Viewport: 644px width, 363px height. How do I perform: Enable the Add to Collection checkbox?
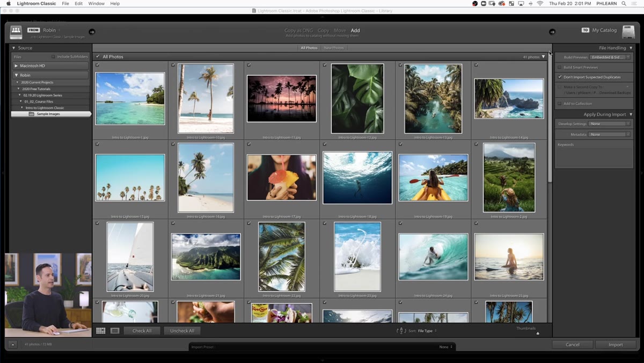[x=560, y=104]
